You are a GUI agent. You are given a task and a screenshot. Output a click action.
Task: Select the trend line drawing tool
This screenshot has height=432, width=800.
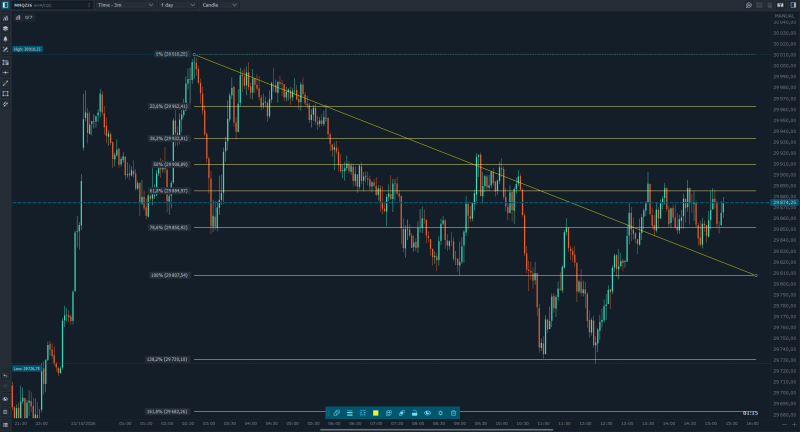(6, 83)
